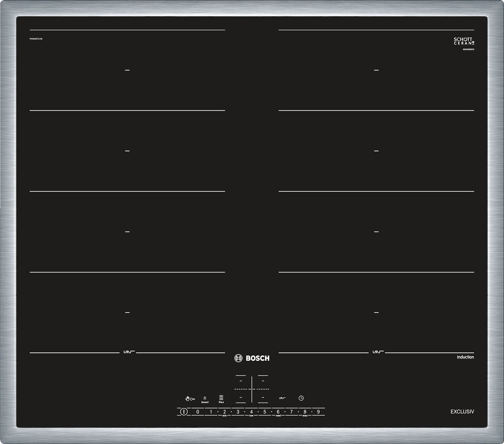Set power level to 5
The image size is (504, 444).
pos(265,412)
